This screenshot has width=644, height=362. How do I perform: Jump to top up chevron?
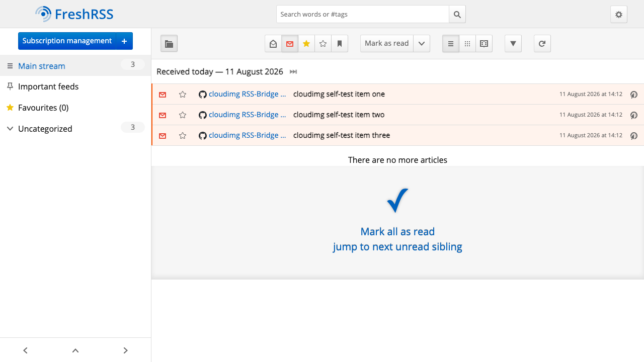pyautogui.click(x=75, y=350)
